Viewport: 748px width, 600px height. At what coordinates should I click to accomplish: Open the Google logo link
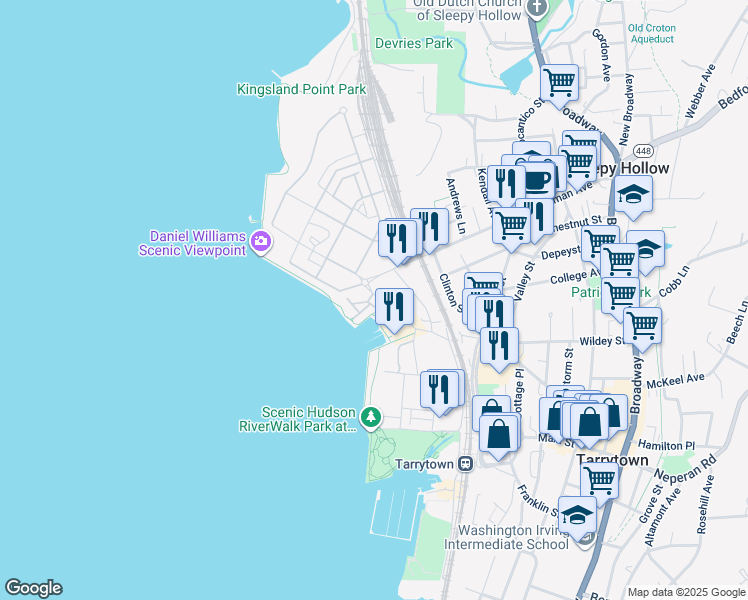click(33, 588)
